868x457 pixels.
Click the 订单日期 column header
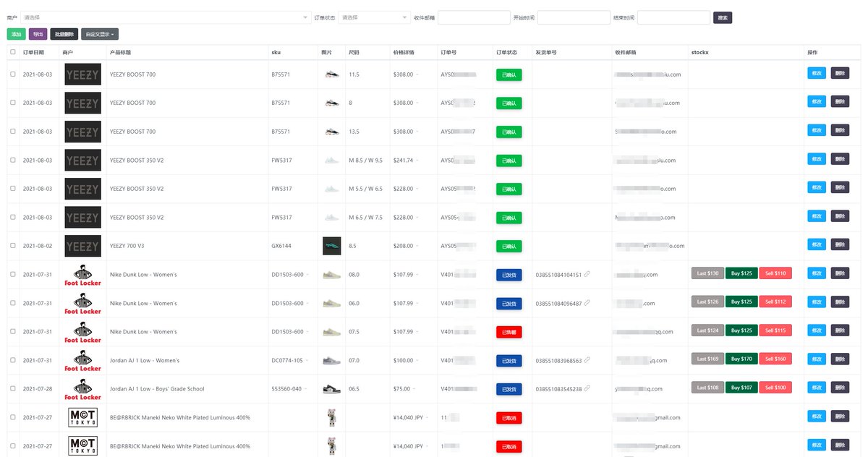pos(33,52)
